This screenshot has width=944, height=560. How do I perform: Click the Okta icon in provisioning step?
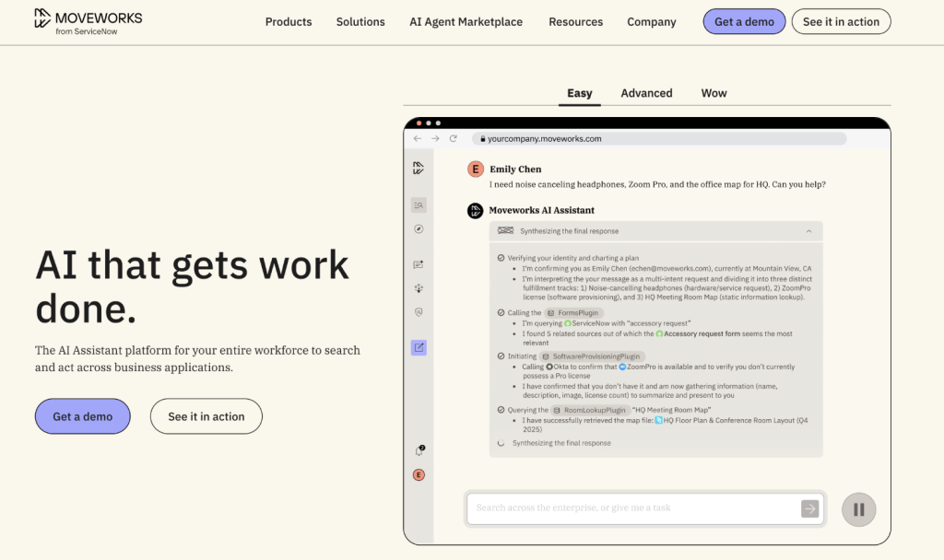pyautogui.click(x=549, y=367)
